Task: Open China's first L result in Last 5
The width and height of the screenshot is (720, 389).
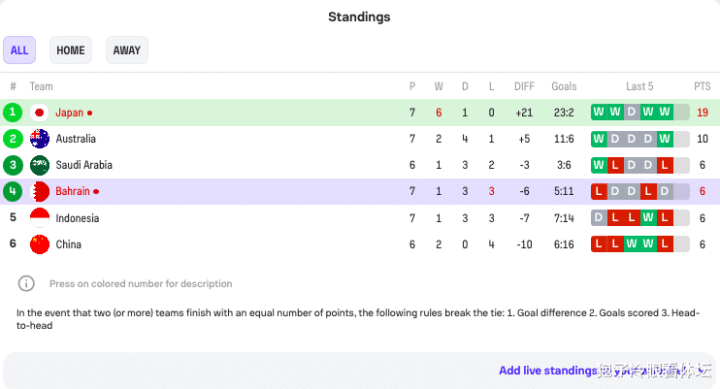Action: coord(599,244)
